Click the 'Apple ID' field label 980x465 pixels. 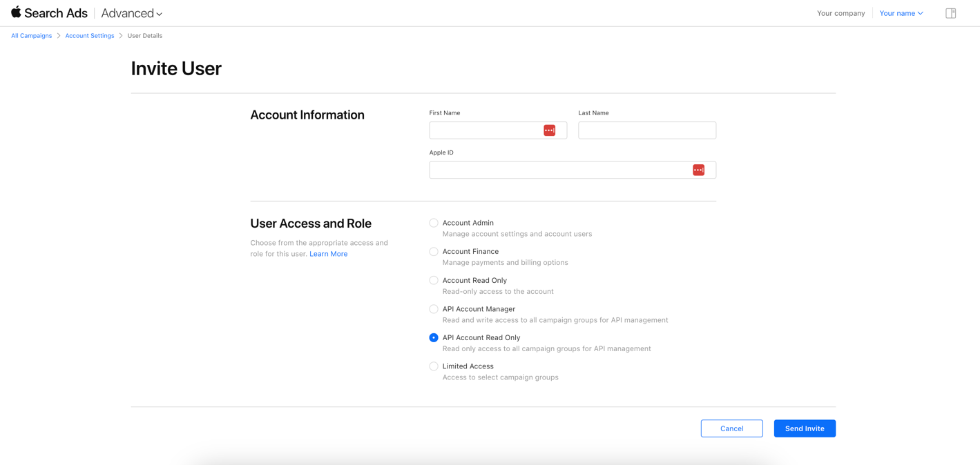coord(441,152)
